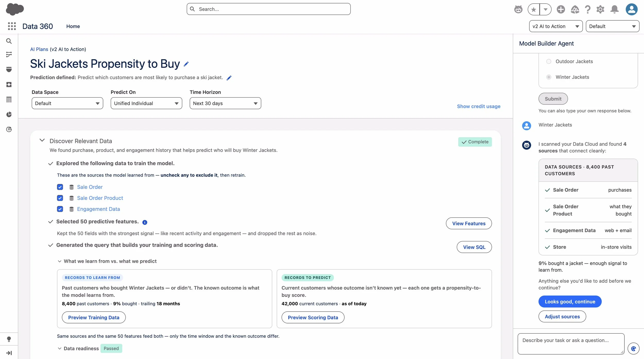Open the Predict On Unified Individual dropdown
Viewport: 644px width, 359px height.
(x=146, y=103)
